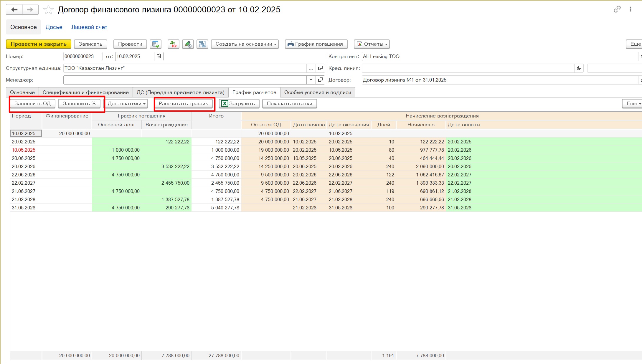Viewport: 642px width, 364px height.
Task: Open the Отчеты dropdown
Action: pos(372,44)
